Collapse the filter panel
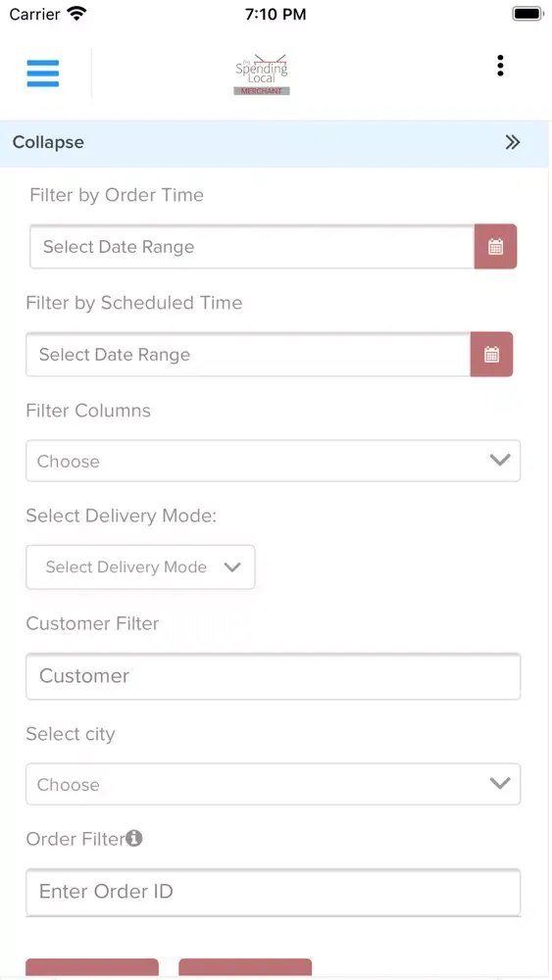 pos(275,142)
